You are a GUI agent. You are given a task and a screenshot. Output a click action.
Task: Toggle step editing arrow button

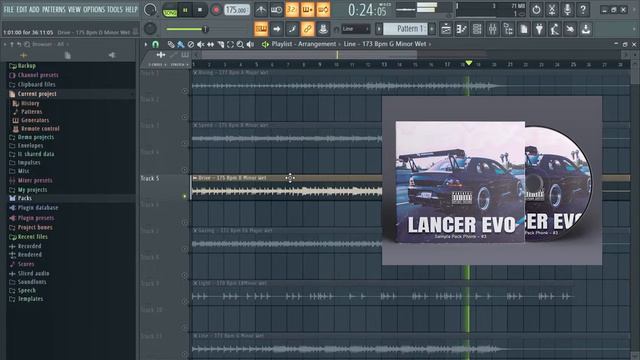point(276,29)
